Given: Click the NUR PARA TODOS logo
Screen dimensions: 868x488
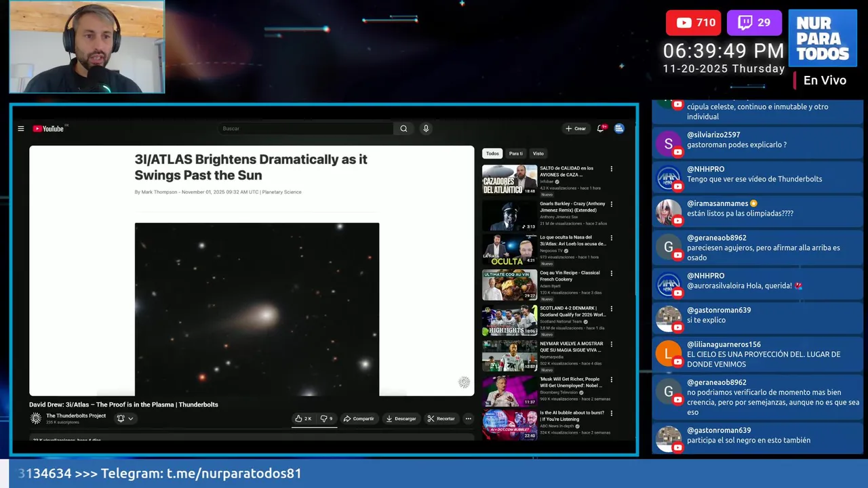Looking at the screenshot, I should pos(823,38).
